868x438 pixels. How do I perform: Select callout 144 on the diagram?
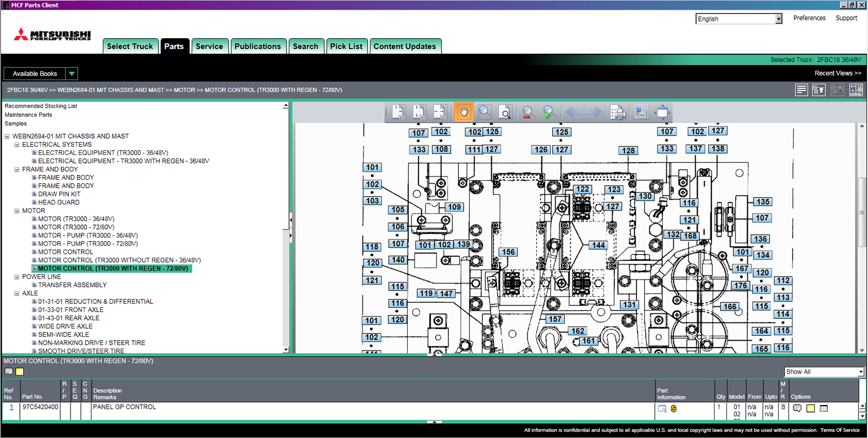(598, 245)
